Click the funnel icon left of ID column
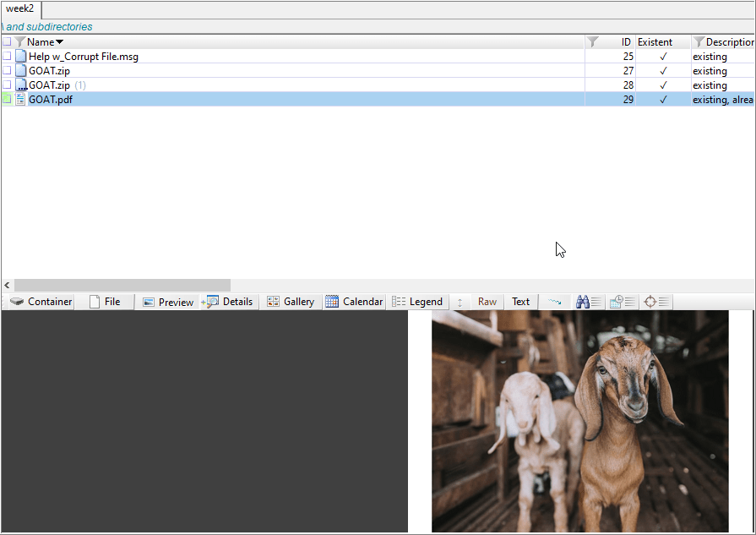 click(x=593, y=42)
